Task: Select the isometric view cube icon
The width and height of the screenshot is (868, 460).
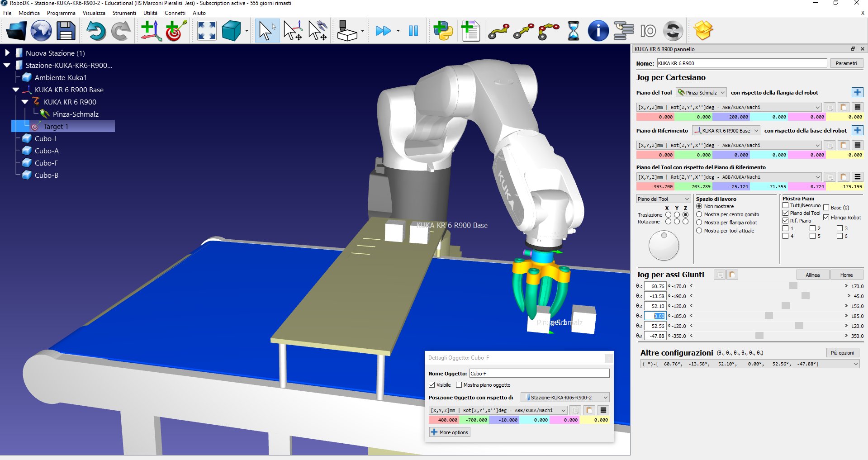Action: point(231,31)
